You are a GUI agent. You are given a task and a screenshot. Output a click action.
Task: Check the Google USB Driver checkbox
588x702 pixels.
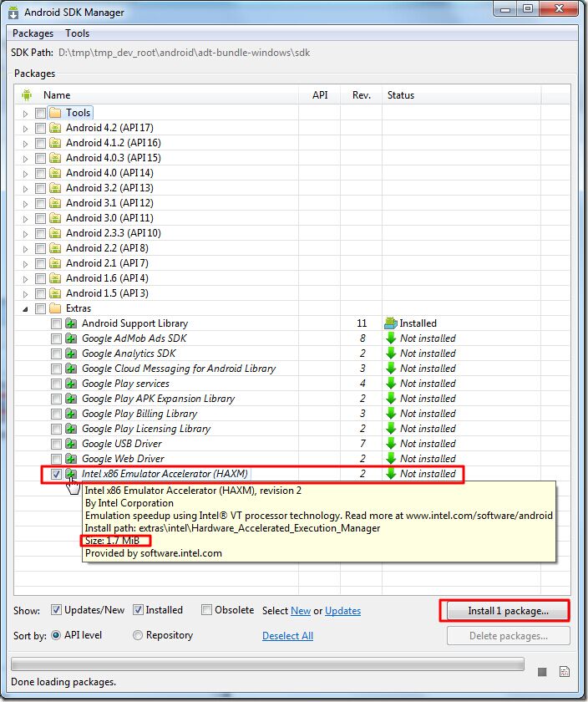[x=56, y=444]
